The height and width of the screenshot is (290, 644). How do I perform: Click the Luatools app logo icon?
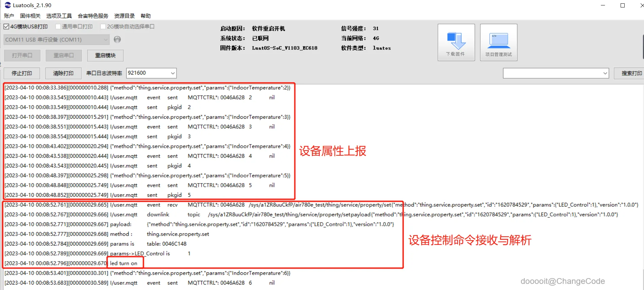(7, 5)
